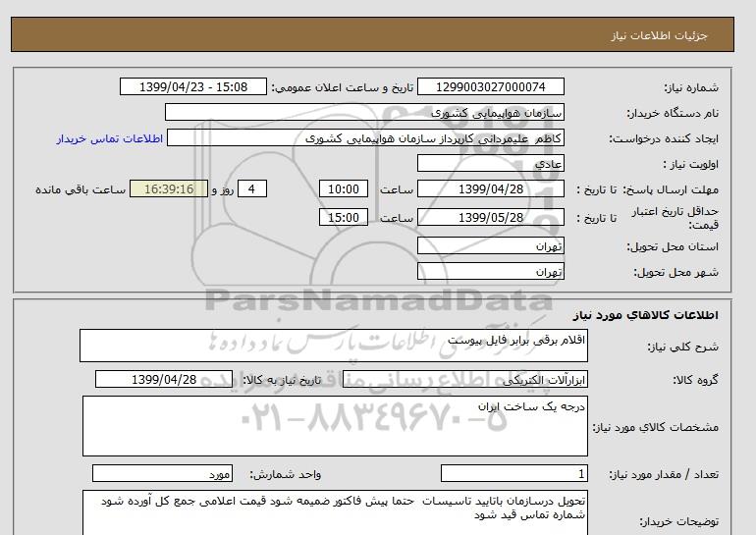The width and height of the screenshot is (756, 535).
Task: Click label توضیحات خریدار
Action: (678, 521)
